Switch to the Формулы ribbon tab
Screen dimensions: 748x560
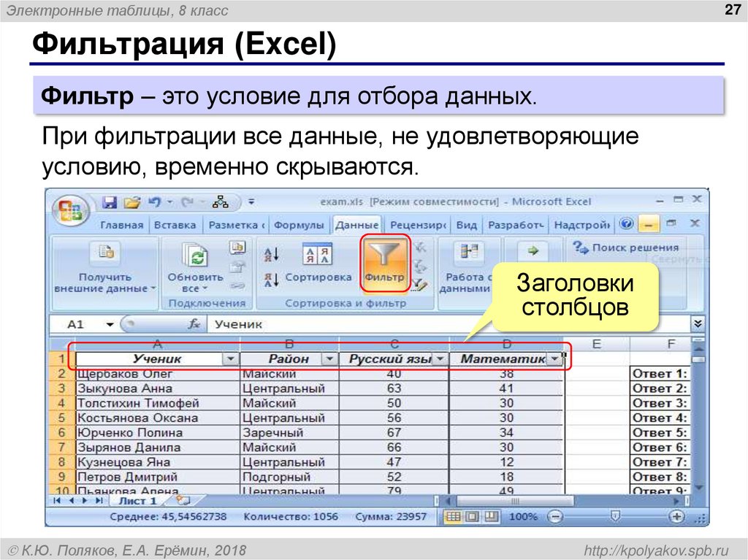point(300,225)
